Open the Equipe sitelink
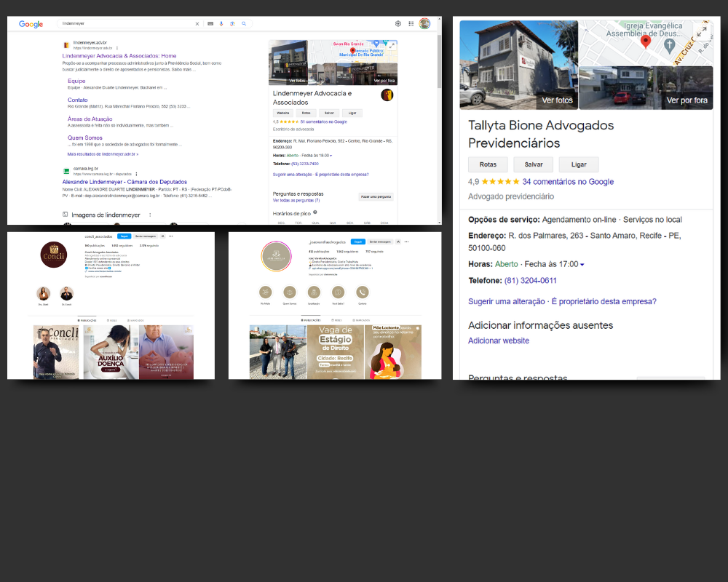 pyautogui.click(x=76, y=81)
